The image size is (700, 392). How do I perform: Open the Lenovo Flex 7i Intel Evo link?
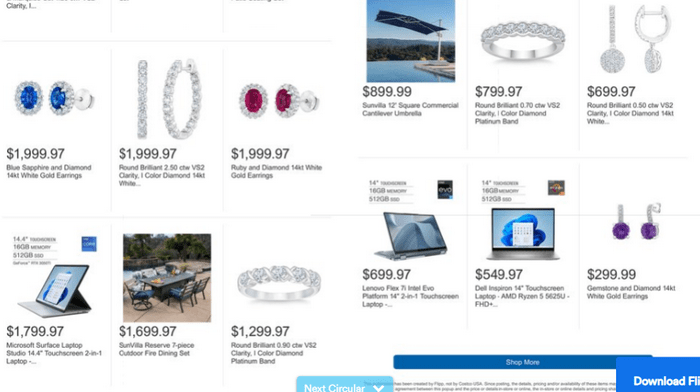pos(410,296)
